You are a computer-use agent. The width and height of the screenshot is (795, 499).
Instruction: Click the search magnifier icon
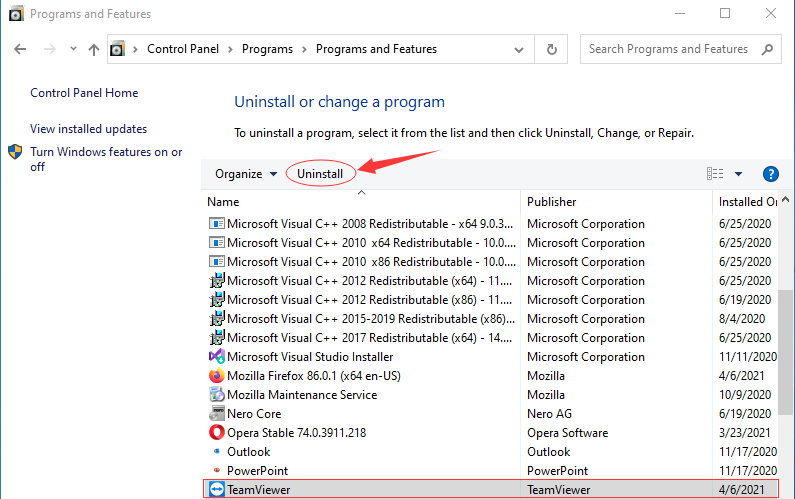click(x=768, y=49)
